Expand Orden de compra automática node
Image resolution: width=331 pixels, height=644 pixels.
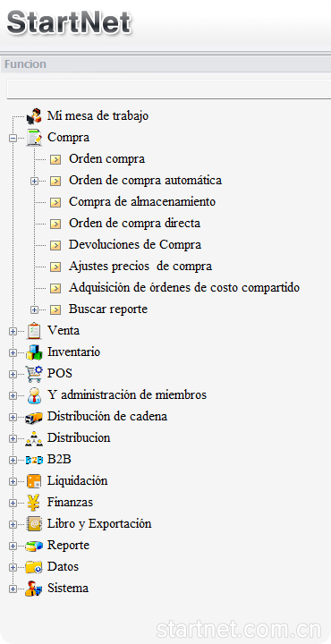pos(35,181)
